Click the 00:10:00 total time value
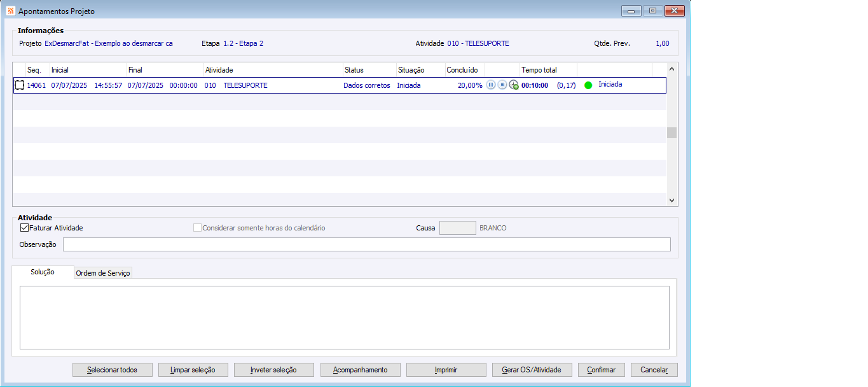Image resolution: width=868 pixels, height=387 pixels. tap(535, 85)
